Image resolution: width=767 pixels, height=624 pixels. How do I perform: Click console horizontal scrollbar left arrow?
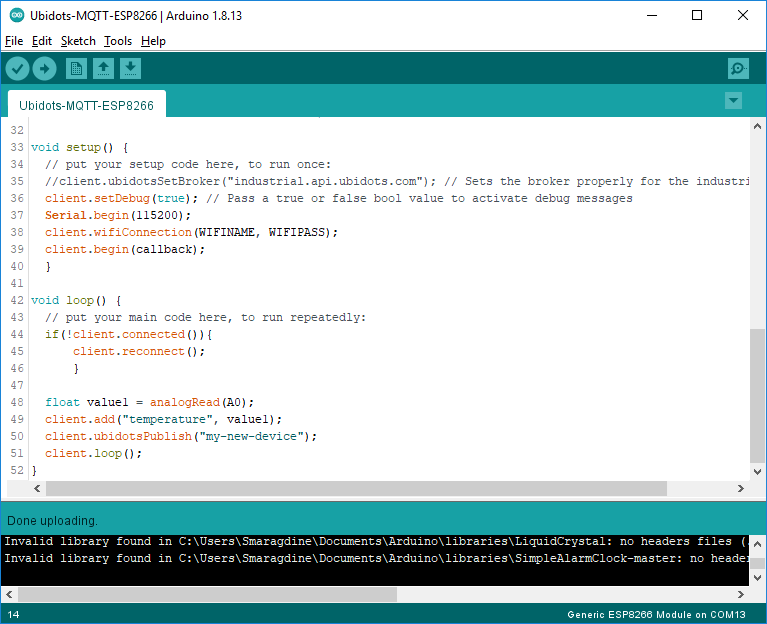click(x=9, y=594)
